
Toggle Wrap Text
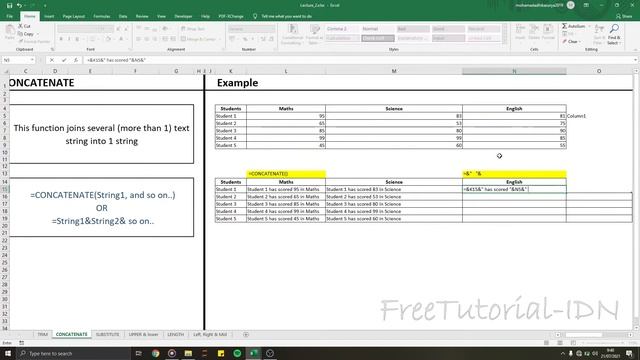coord(193,29)
